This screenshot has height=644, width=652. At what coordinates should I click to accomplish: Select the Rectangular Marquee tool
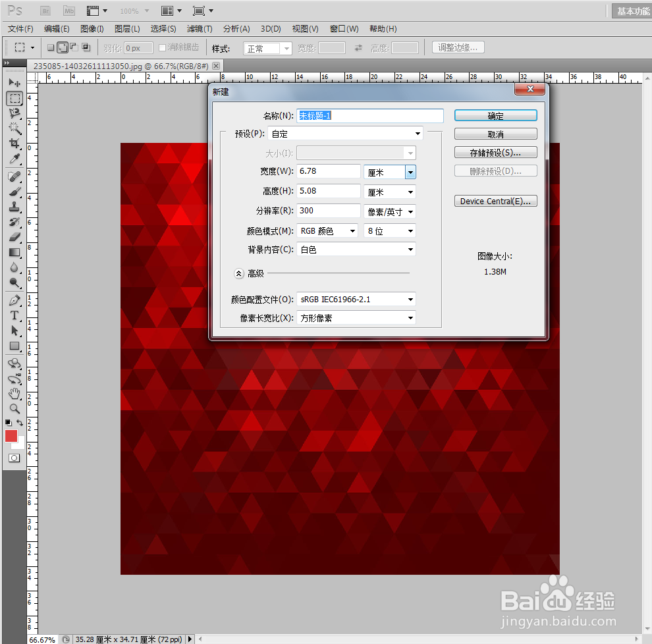[x=14, y=99]
